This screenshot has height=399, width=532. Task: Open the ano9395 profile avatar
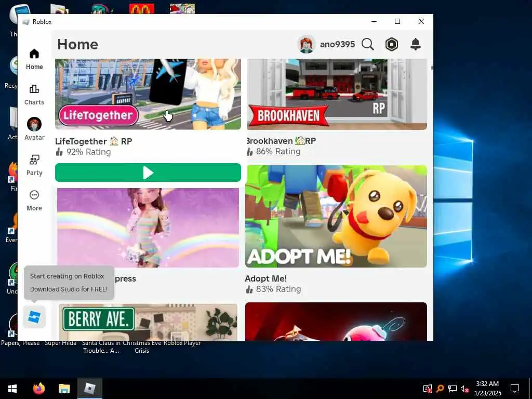point(307,44)
